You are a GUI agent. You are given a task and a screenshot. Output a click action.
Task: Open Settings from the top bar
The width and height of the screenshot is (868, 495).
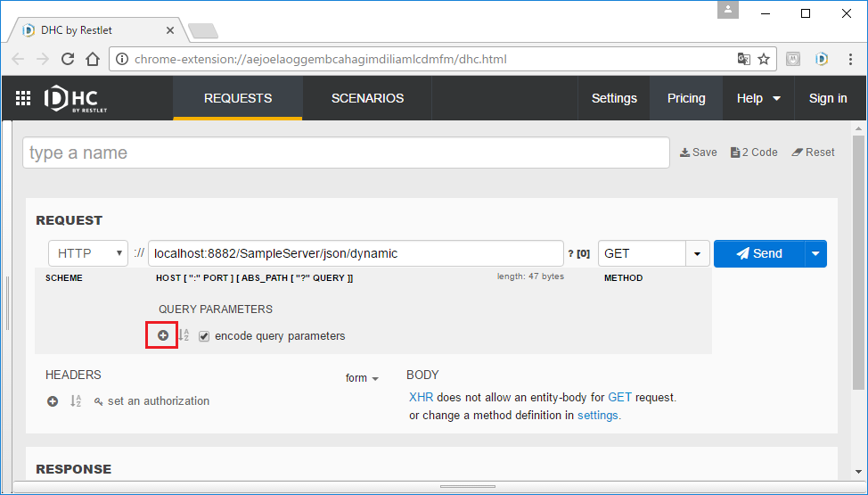(614, 98)
